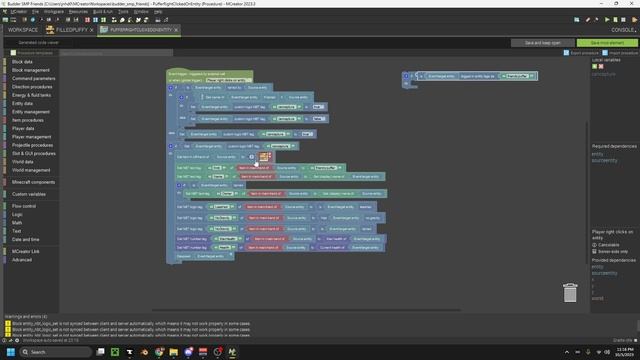Open the Player management category
Image resolution: width=640 pixels, height=360 pixels.
click(31, 137)
